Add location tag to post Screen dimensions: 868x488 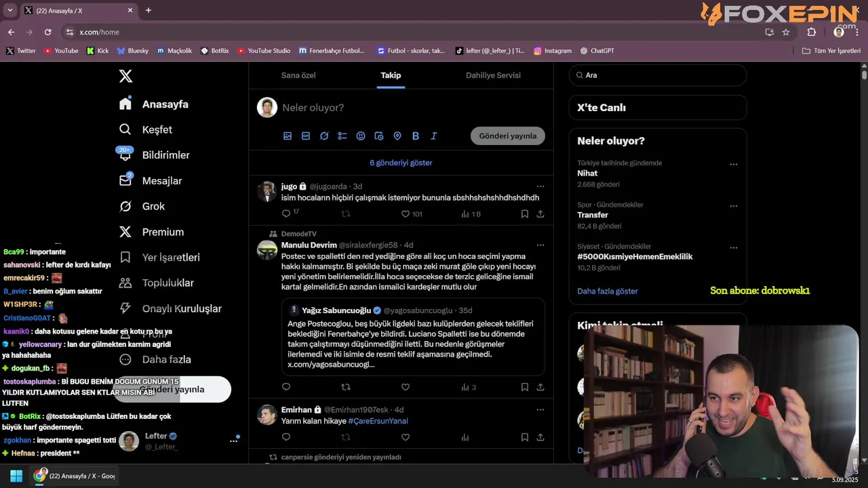[x=397, y=136]
